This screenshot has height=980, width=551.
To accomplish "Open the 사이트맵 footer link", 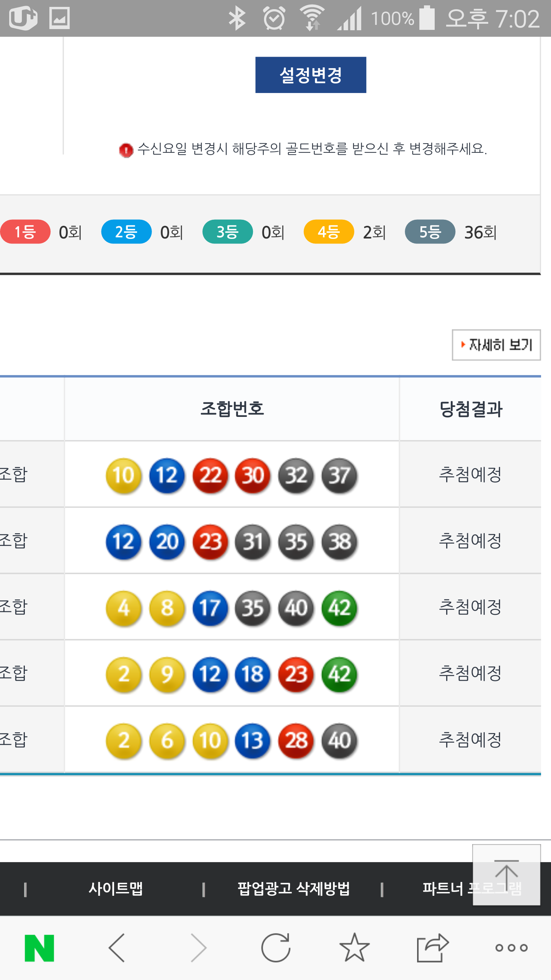I will 116,889.
